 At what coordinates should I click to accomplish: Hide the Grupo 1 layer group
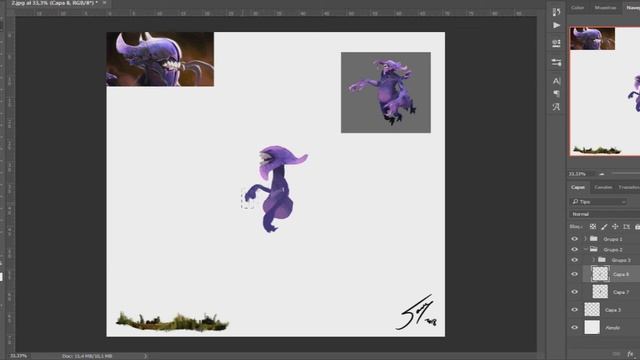(x=575, y=239)
